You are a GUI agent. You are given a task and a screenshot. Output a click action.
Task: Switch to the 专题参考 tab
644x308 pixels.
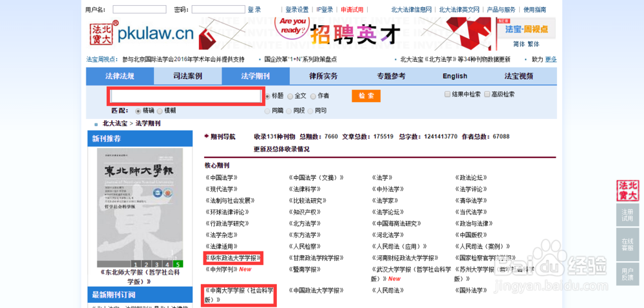point(391,76)
